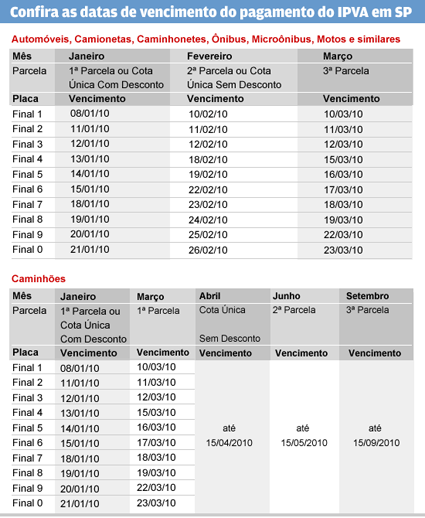Click the Abril column header in the Caminhões table
The image size is (425, 518).
tap(210, 296)
